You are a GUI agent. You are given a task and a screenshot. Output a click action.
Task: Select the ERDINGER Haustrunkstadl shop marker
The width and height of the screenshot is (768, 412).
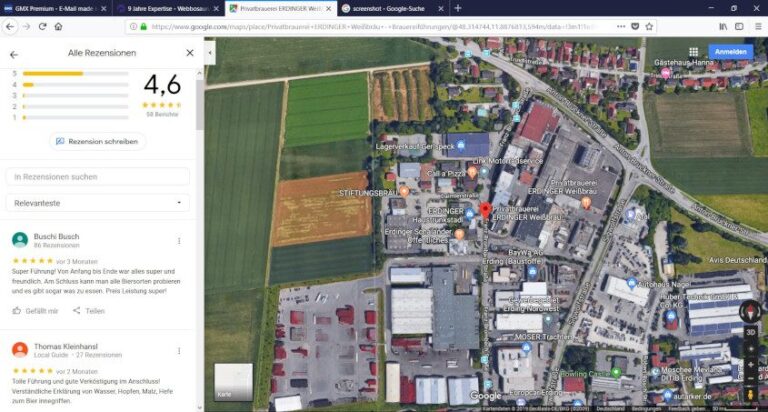pyautogui.click(x=470, y=214)
